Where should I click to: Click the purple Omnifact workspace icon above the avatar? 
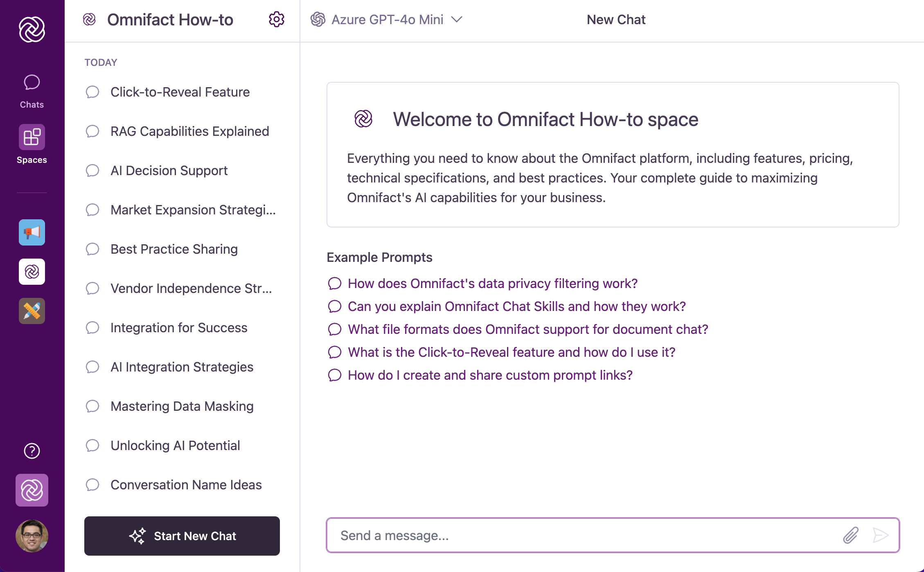click(32, 490)
